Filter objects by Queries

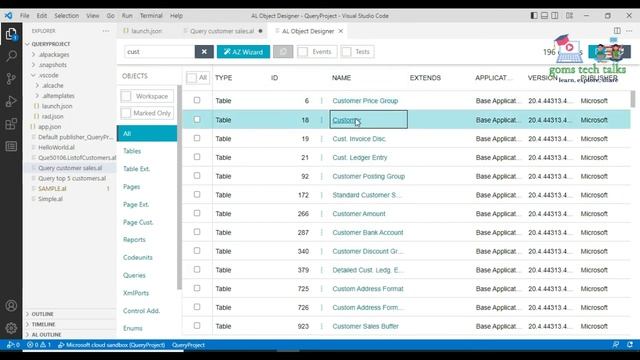coord(134,276)
